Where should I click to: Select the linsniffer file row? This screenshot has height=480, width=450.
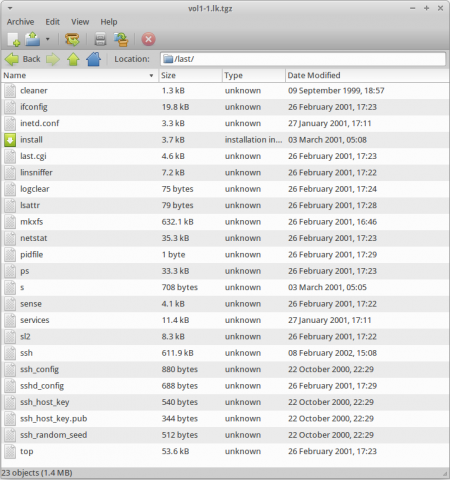[x=225, y=173]
